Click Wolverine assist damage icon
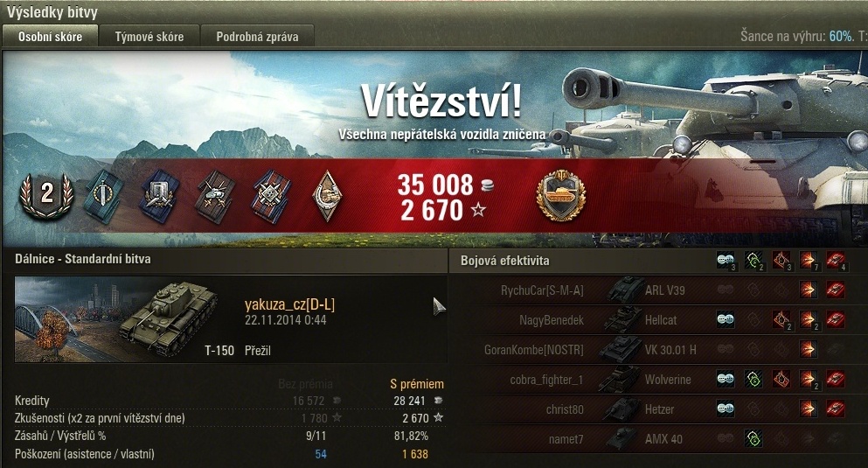The image size is (868, 468). point(753,380)
